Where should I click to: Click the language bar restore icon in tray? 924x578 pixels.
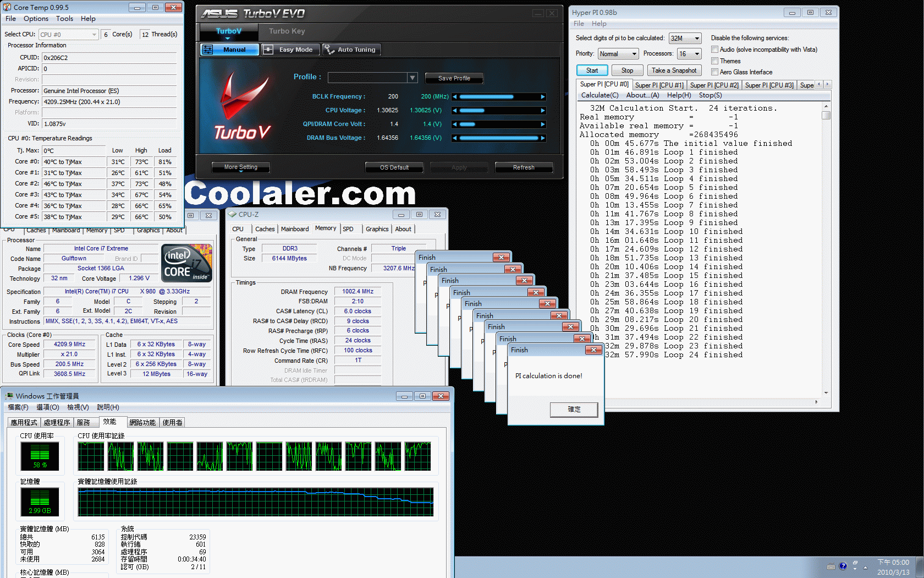(855, 563)
